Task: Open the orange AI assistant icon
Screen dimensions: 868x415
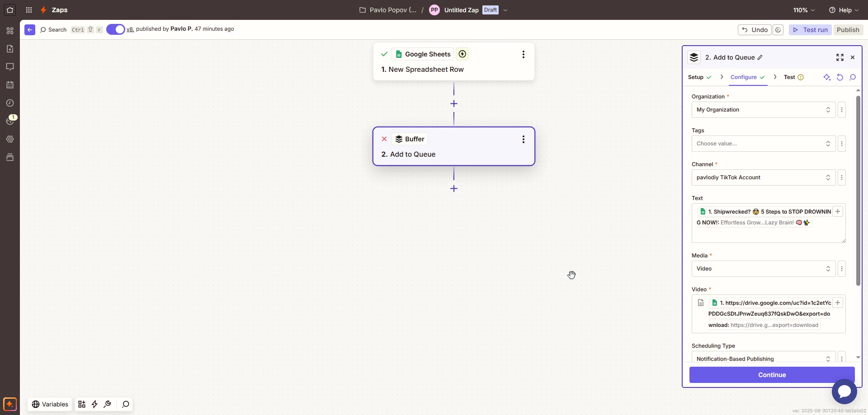Action: pyautogui.click(x=10, y=404)
